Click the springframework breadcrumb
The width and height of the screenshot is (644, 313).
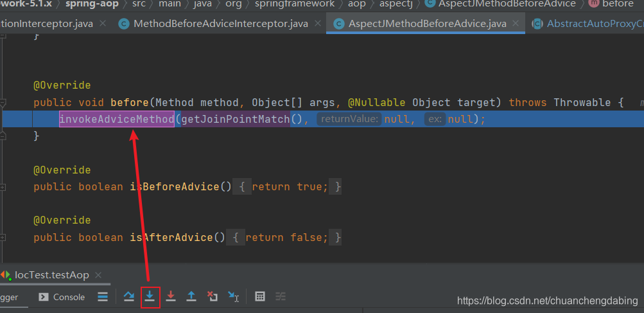click(295, 4)
